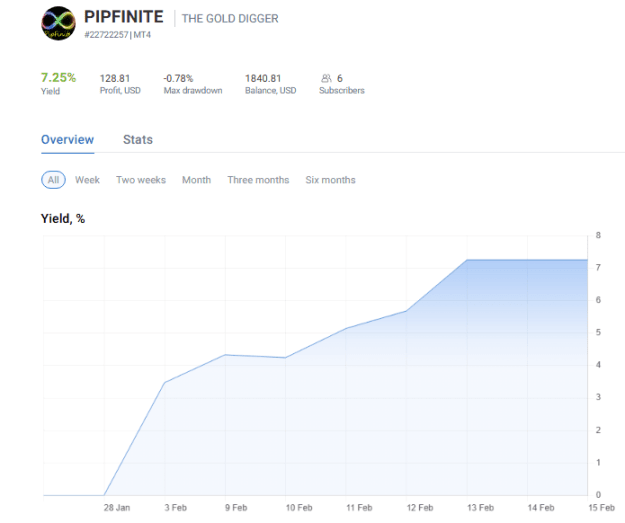Select the Month time range
This screenshot has width=625, height=523.
[196, 180]
